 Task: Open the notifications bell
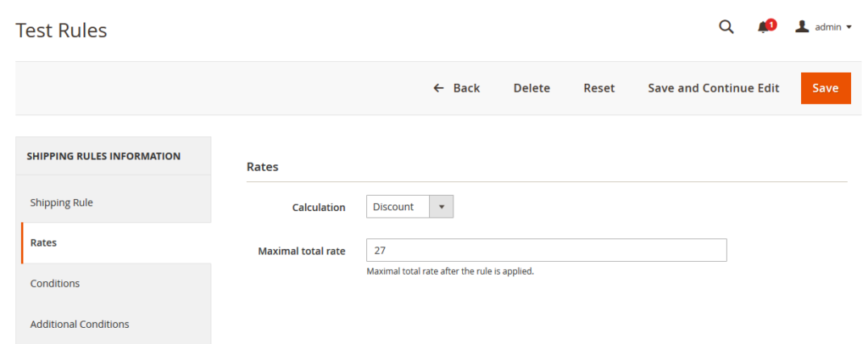click(764, 27)
